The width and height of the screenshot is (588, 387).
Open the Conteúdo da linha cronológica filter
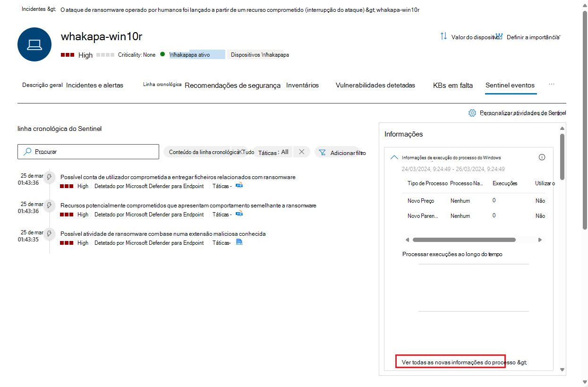click(x=204, y=152)
